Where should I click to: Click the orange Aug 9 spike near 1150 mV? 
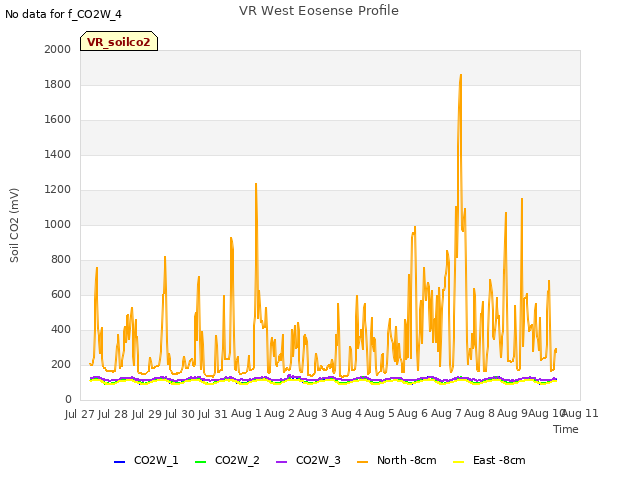point(522,200)
